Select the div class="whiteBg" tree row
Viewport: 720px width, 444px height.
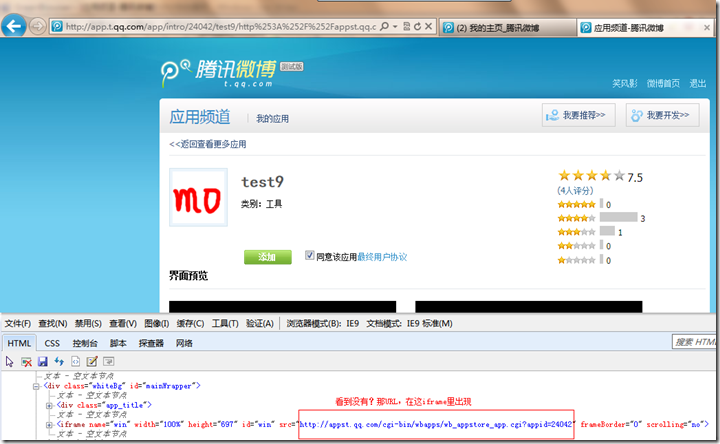click(x=122, y=386)
